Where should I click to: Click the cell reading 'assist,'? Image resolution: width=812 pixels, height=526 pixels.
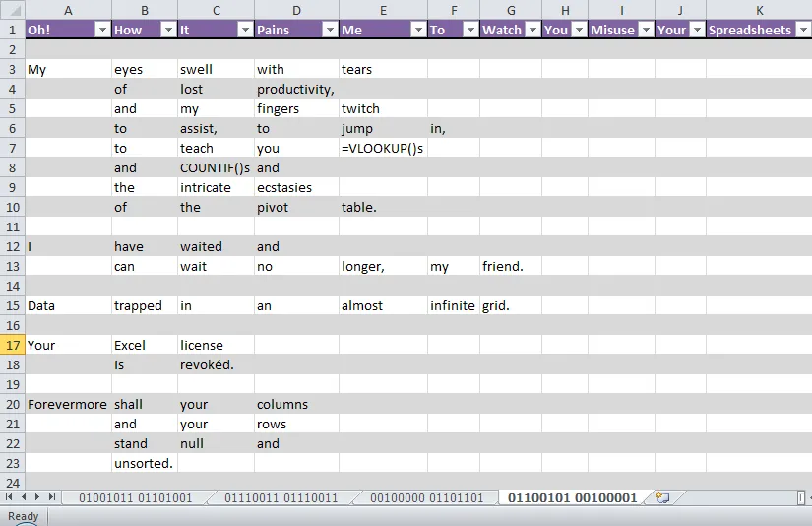point(216,128)
